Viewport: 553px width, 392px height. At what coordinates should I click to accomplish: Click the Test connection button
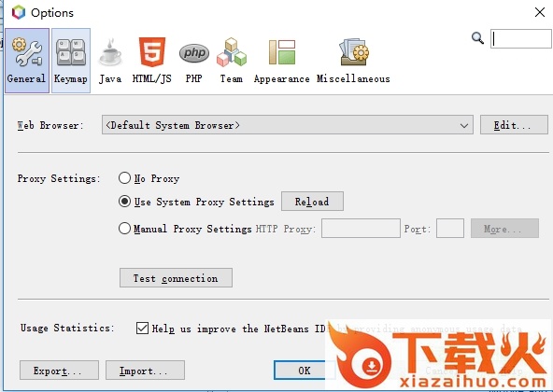pyautogui.click(x=176, y=278)
